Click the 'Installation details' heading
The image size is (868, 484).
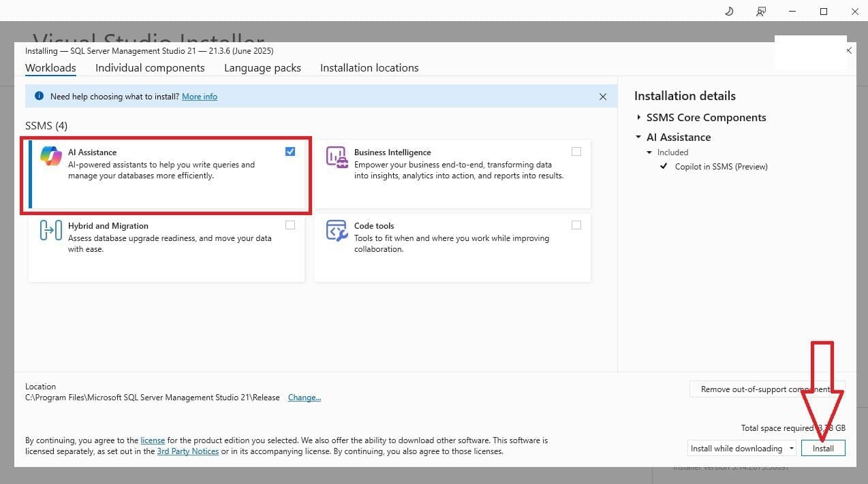(685, 96)
